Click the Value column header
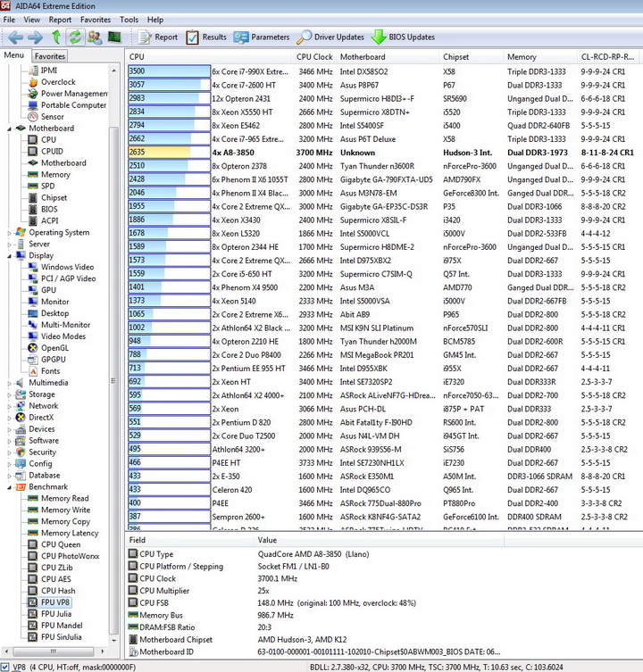 (x=379, y=540)
